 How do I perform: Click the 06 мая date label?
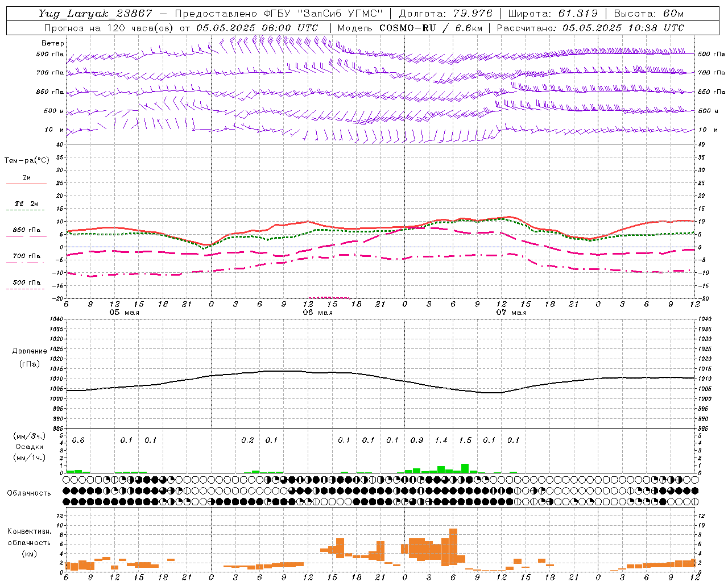(317, 312)
